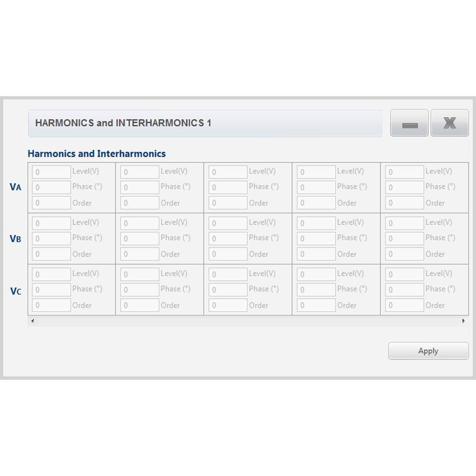Click first Level(V) field in VC row
This screenshot has height=476, width=476.
pos(51,274)
